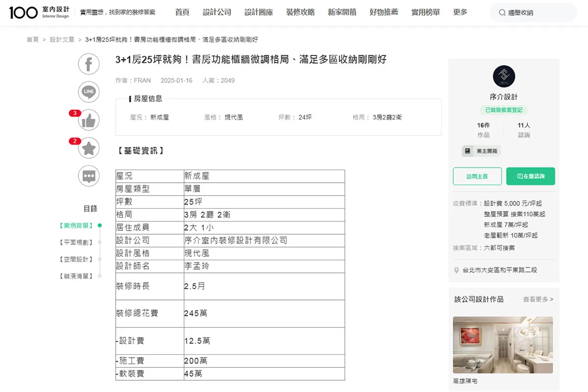
Task: Open comments via chat bubble icon
Action: [89, 176]
